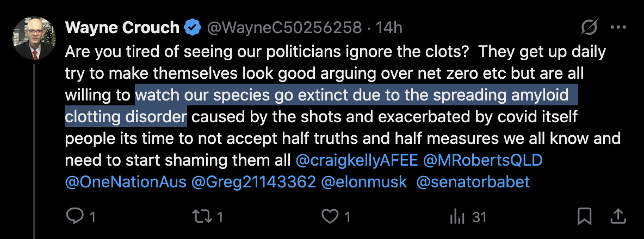The width and height of the screenshot is (644, 239).
Task: Open Wayne Crouch's profile picture
Action: pos(34,38)
